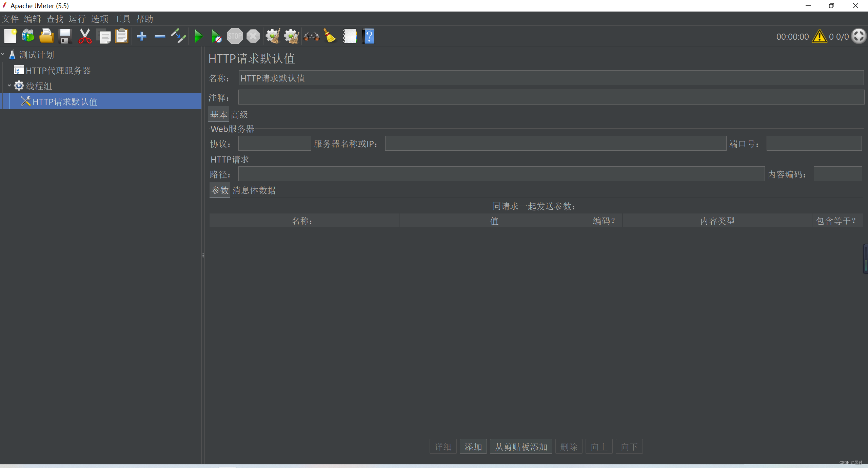Open the Templates icon in the toolbar
The width and height of the screenshot is (868, 468).
28,36
